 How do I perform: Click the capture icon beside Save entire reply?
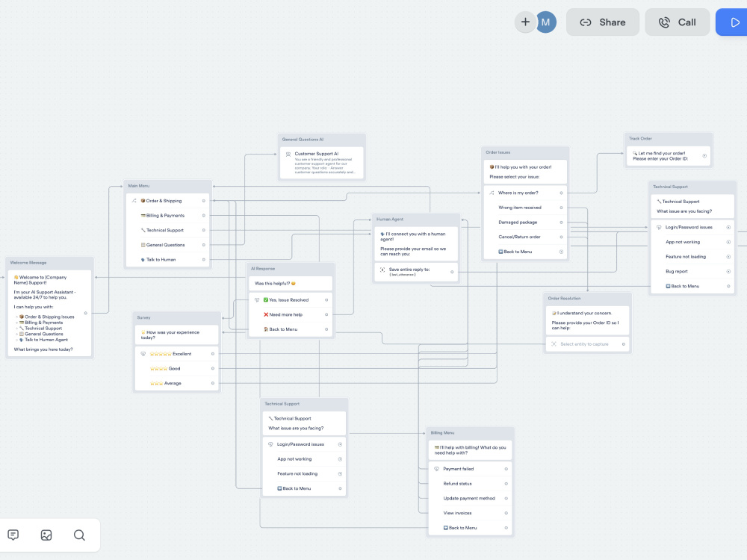point(382,270)
